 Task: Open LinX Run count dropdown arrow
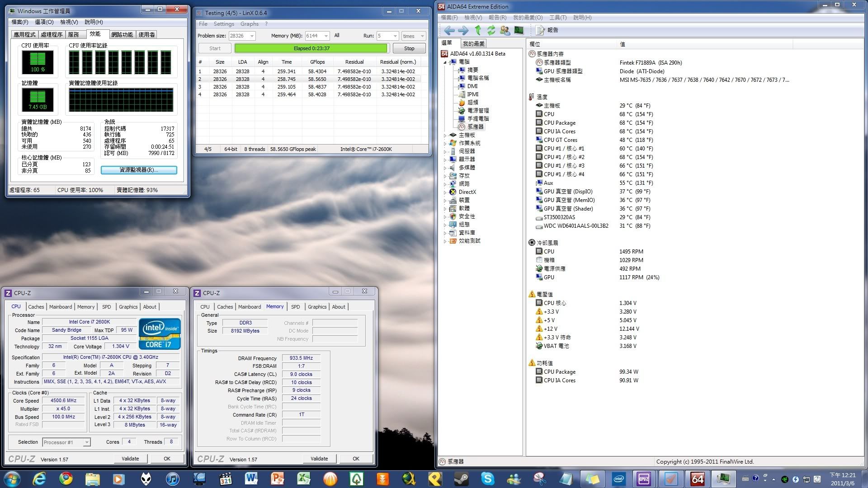pos(395,36)
